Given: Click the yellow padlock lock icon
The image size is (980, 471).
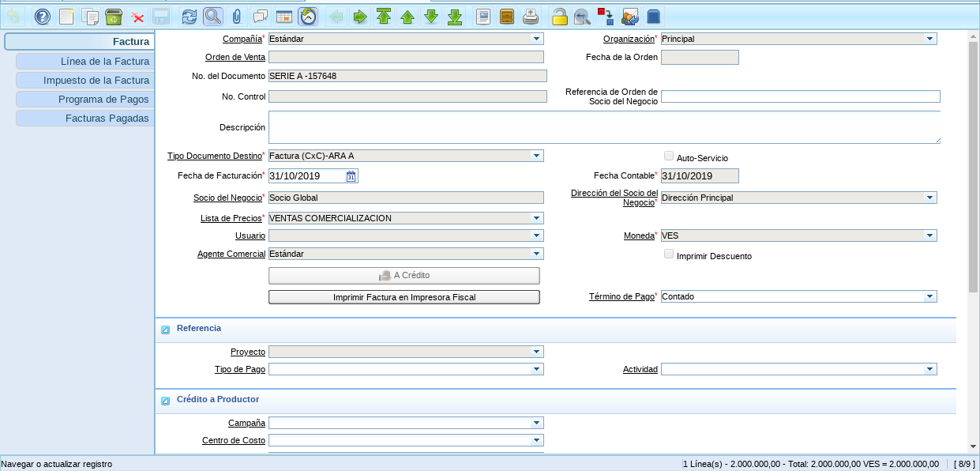Looking at the screenshot, I should click(559, 17).
